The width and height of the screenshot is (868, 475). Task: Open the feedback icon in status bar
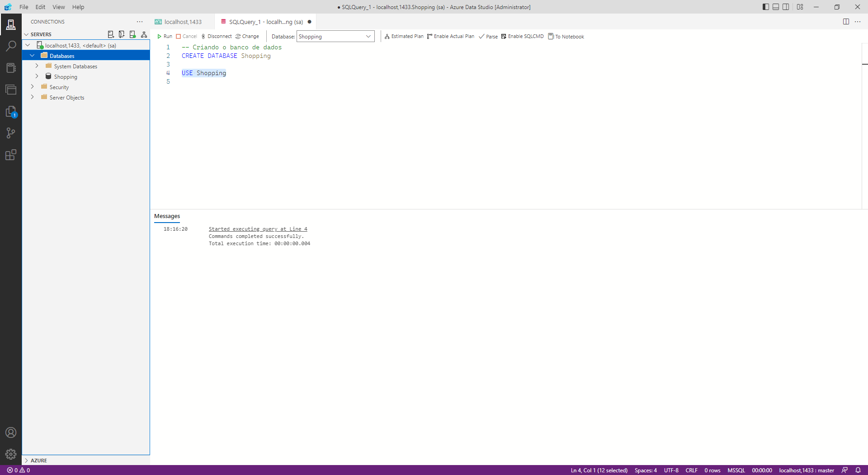(844, 470)
